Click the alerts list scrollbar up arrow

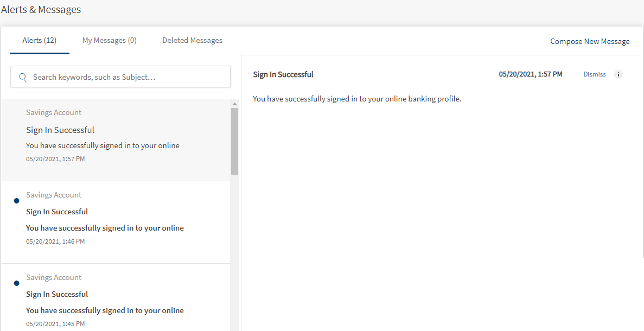pos(234,103)
